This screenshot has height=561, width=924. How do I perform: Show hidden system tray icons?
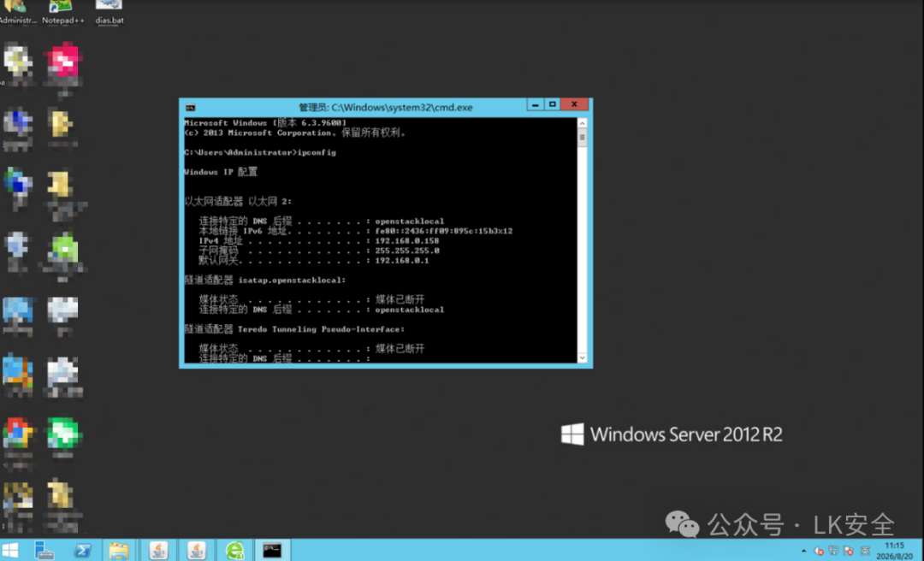click(x=803, y=551)
